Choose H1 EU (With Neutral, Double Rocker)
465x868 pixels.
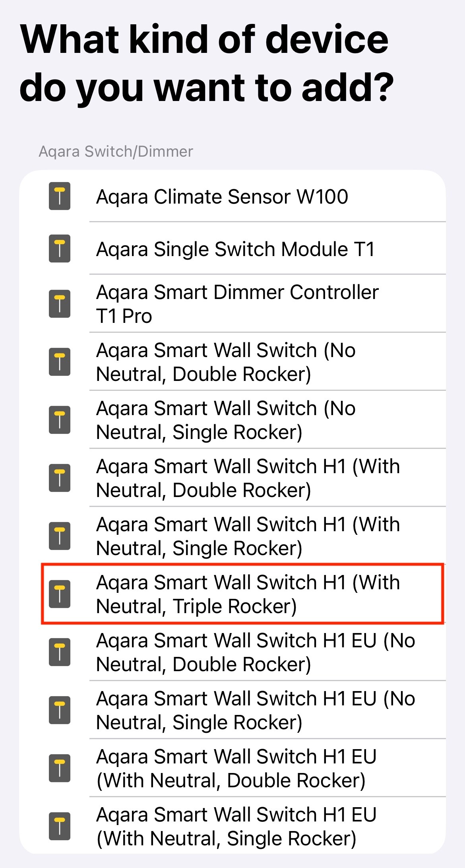pos(232,768)
